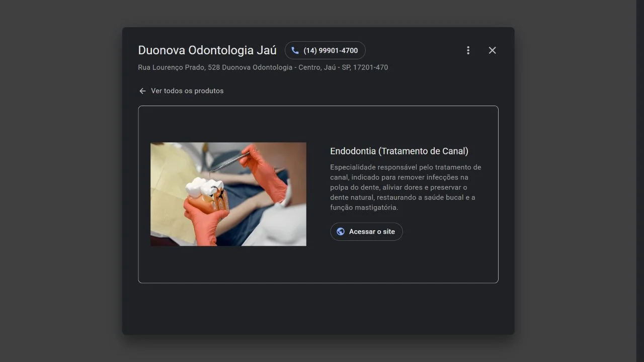The height and width of the screenshot is (362, 644).
Task: Click the Especialidade responsável description paragraph
Action: (406, 187)
